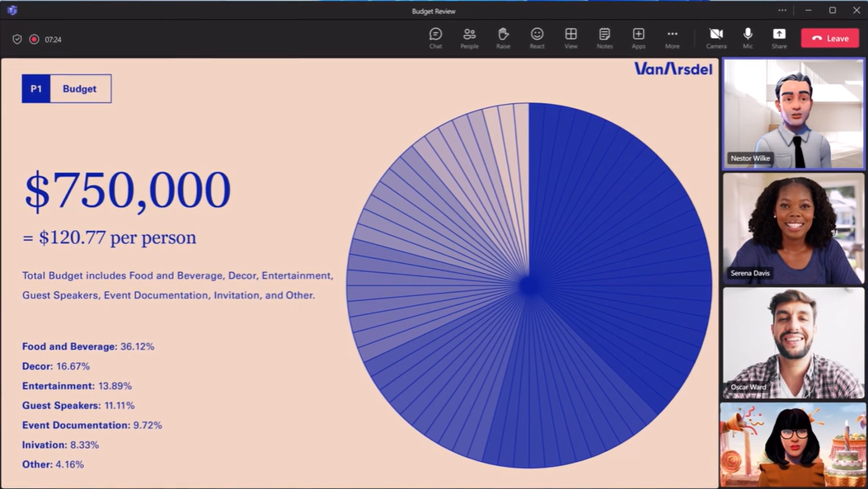Minimize the Teams meeting window
This screenshot has height=489, width=868.
click(x=808, y=10)
